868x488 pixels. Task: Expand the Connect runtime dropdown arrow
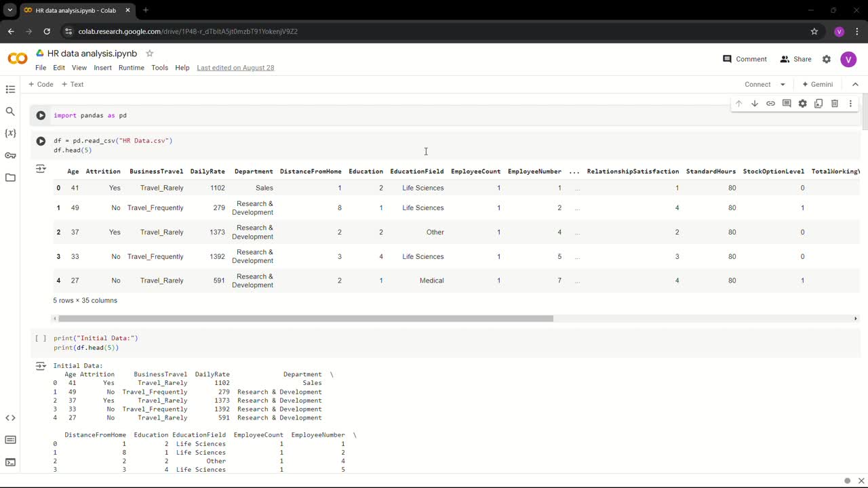tap(783, 85)
